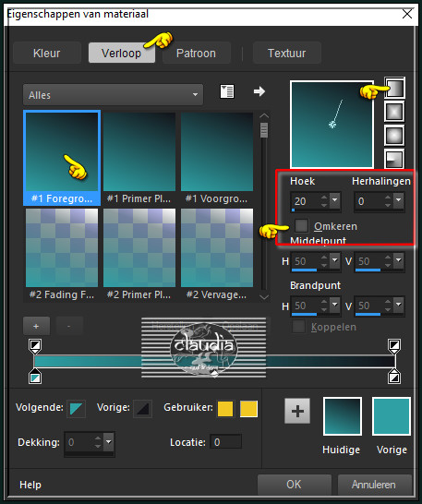Select the rectangular gradient style icon
422x504 pixels.
(x=394, y=112)
